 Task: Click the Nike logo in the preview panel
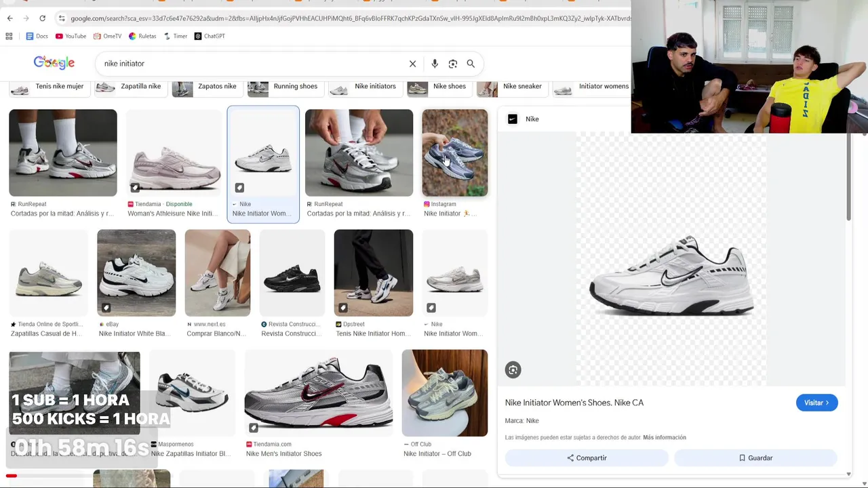(x=513, y=119)
